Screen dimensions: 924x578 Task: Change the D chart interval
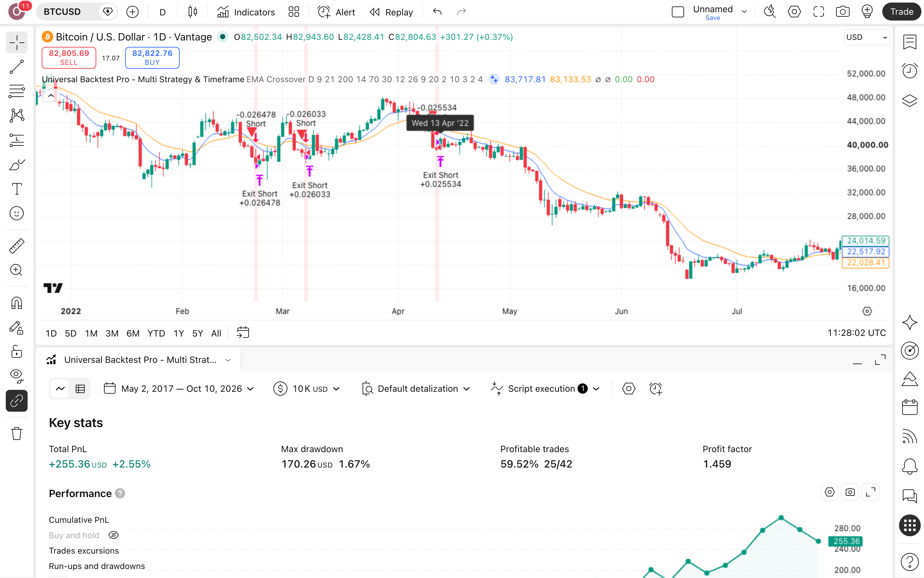(x=163, y=12)
